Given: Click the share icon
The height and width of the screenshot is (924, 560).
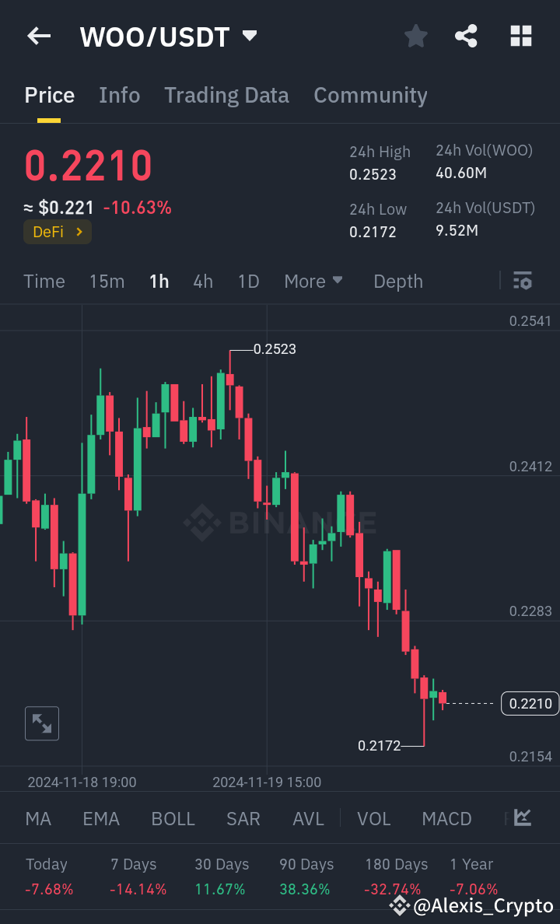Looking at the screenshot, I should point(466,36).
